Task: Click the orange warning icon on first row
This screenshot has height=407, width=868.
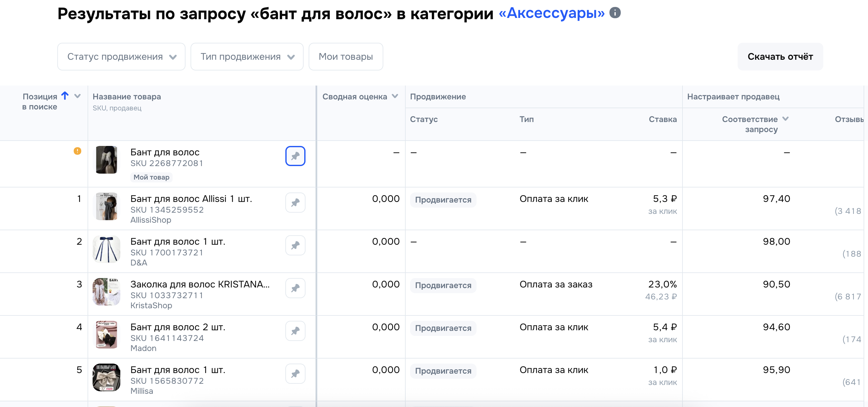Action: 77,151
